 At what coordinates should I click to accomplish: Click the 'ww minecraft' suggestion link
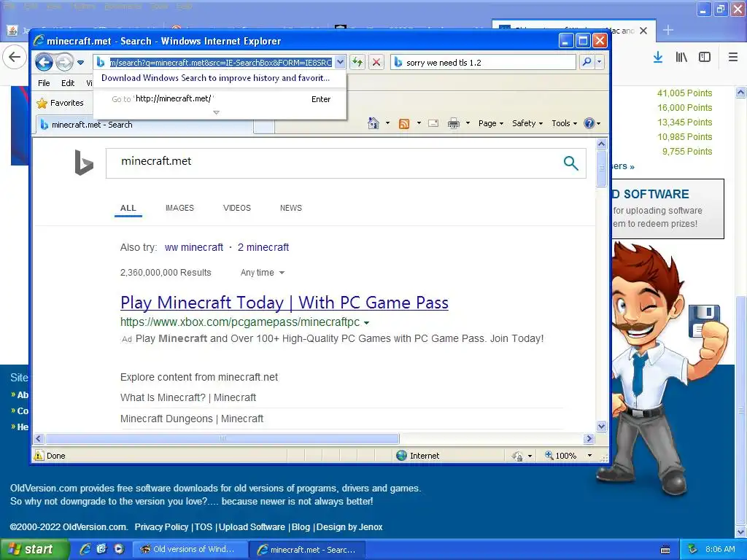point(194,248)
